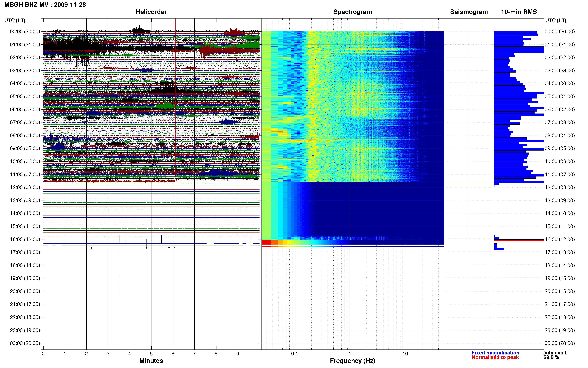
Task: Select "19:00 (15:00)" on the RMS time axis
Action: [560, 278]
